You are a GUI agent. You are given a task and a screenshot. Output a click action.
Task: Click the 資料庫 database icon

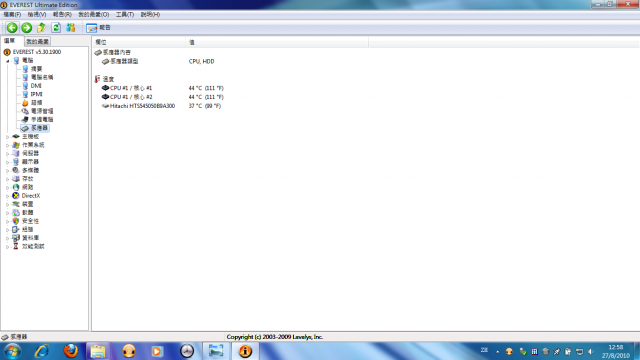tap(16, 238)
